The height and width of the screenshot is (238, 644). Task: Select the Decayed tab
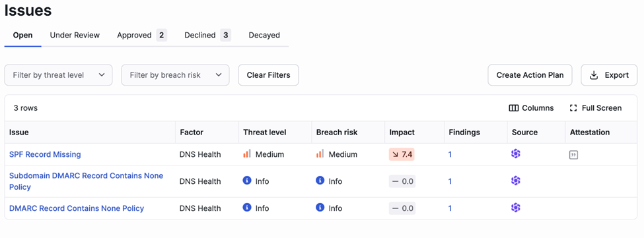click(264, 35)
